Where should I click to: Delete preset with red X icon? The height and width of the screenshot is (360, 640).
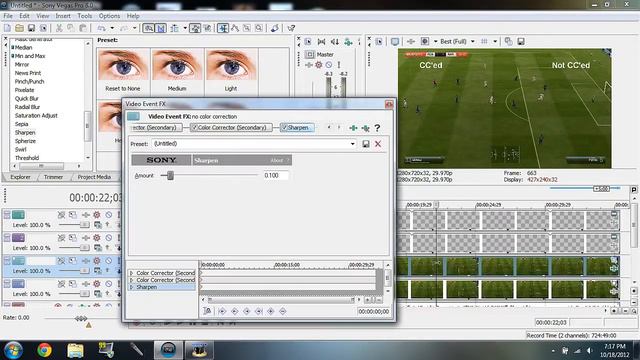coord(378,144)
